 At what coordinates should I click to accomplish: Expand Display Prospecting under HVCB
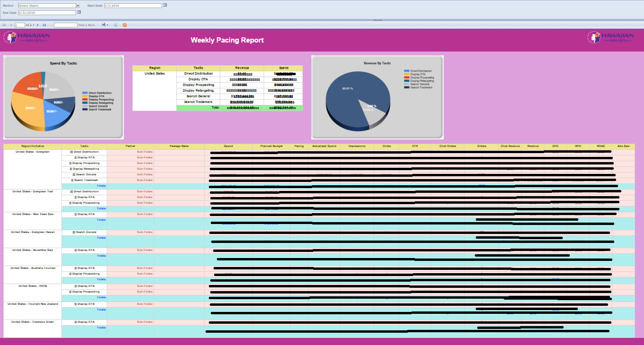click(70, 292)
